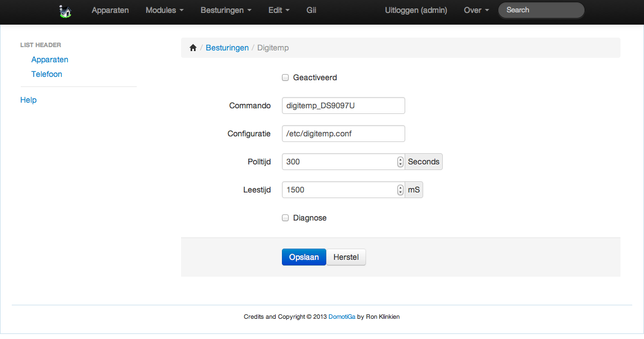Click the Digitemp breadcrumb text
Viewport: 644px width, 339px height.
(273, 48)
